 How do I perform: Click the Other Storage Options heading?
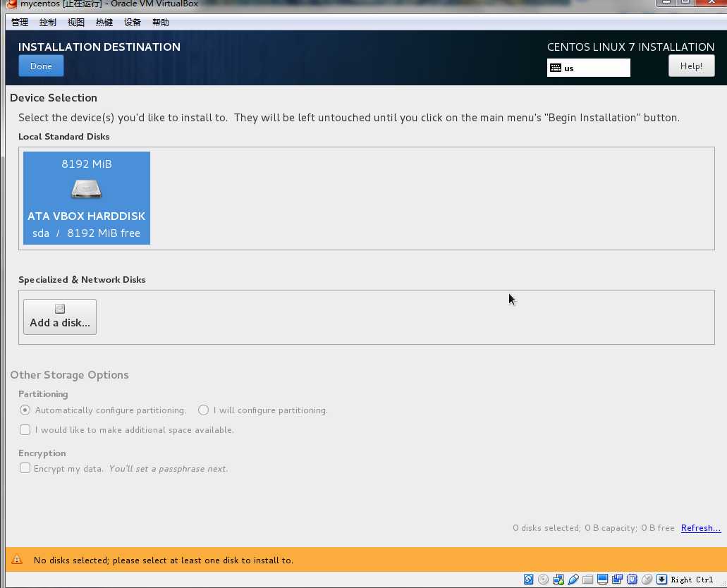click(x=70, y=374)
